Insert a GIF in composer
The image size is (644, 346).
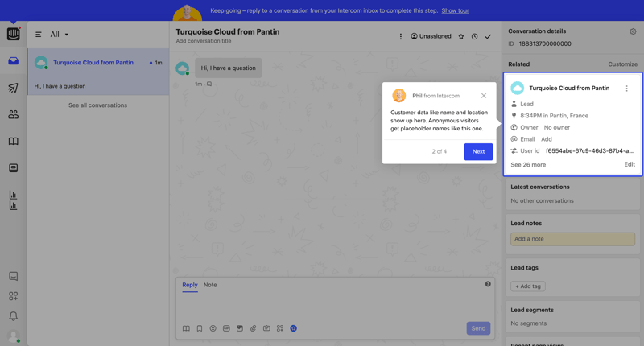point(226,328)
